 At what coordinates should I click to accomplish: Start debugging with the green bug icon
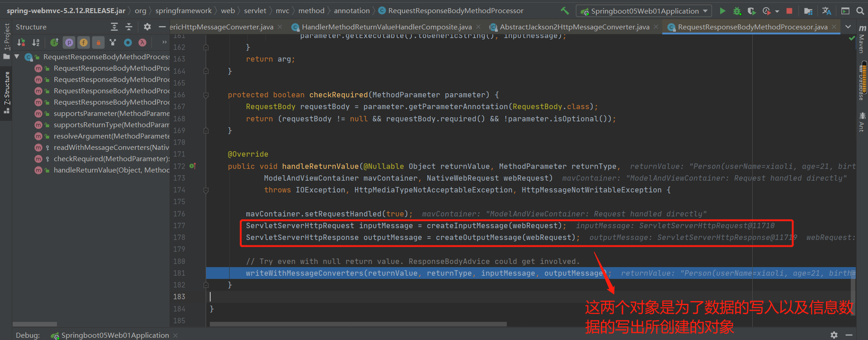(737, 11)
